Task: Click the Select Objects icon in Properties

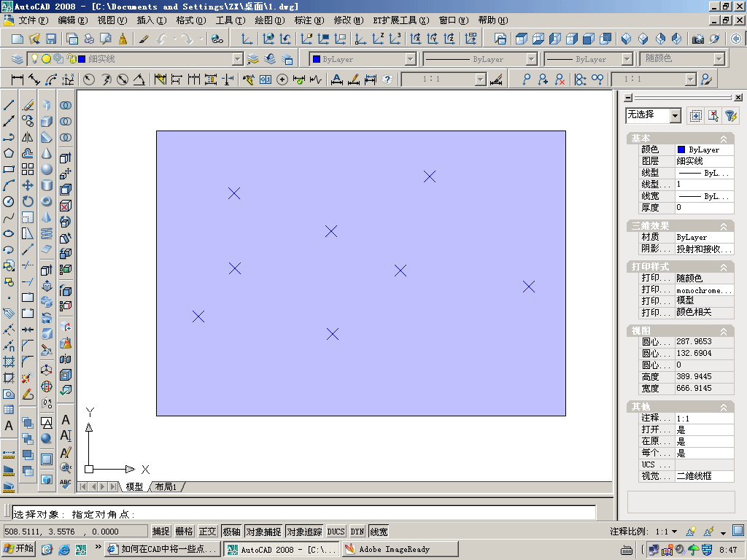Action: click(713, 115)
